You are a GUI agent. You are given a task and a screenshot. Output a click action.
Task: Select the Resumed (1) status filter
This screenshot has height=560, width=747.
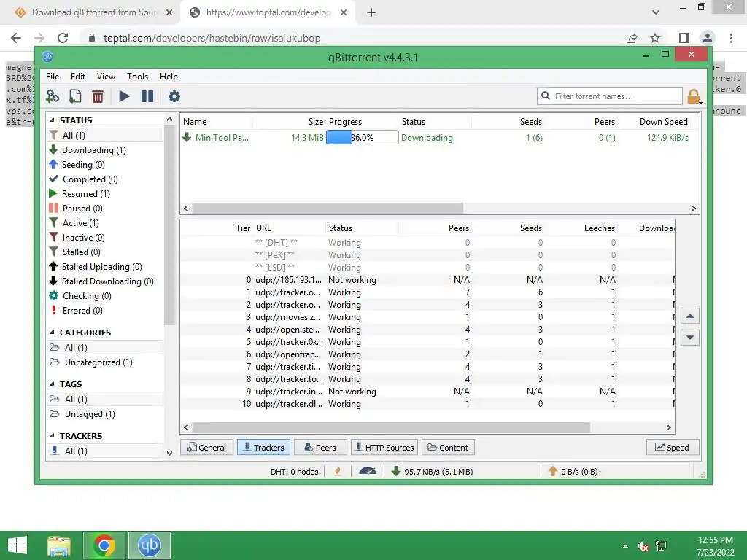tap(86, 194)
